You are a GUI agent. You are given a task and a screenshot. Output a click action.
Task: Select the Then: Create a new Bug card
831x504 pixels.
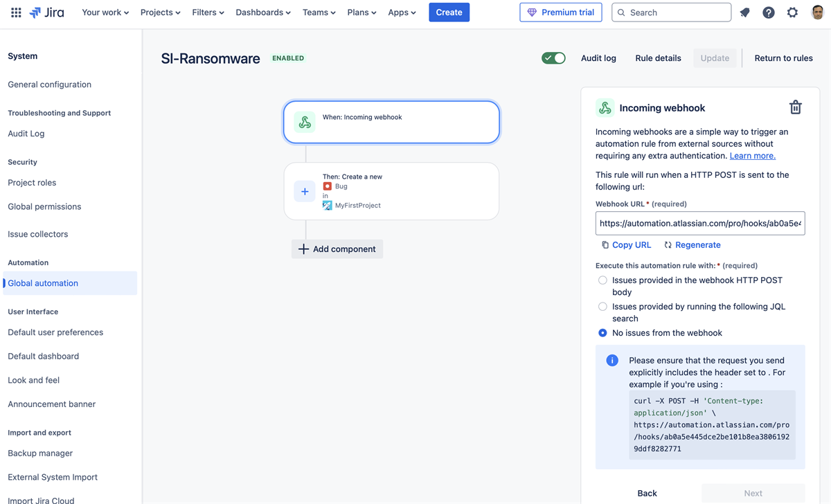(391, 191)
